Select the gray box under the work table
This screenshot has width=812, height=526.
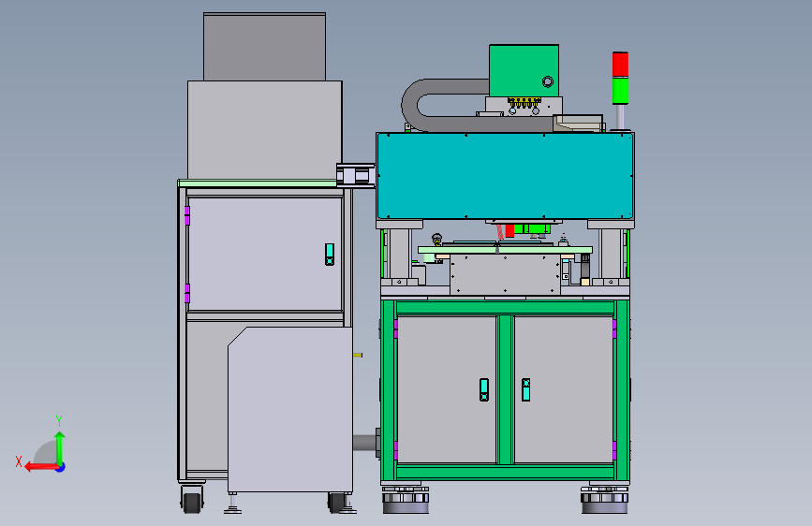coord(506,274)
